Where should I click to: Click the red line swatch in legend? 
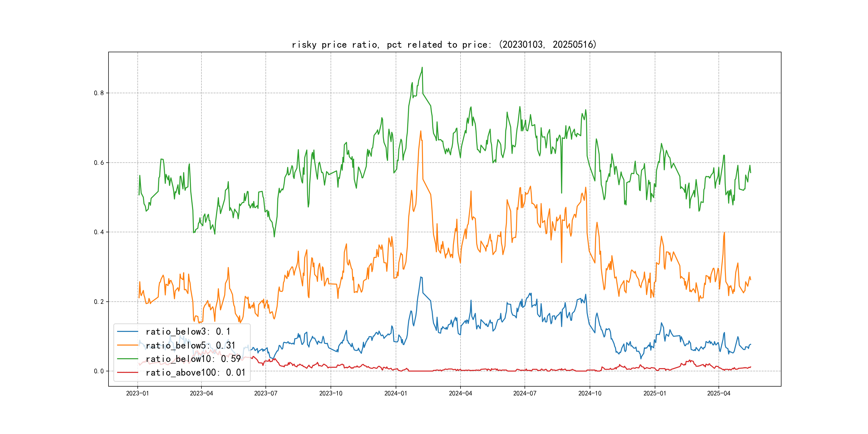(127, 372)
